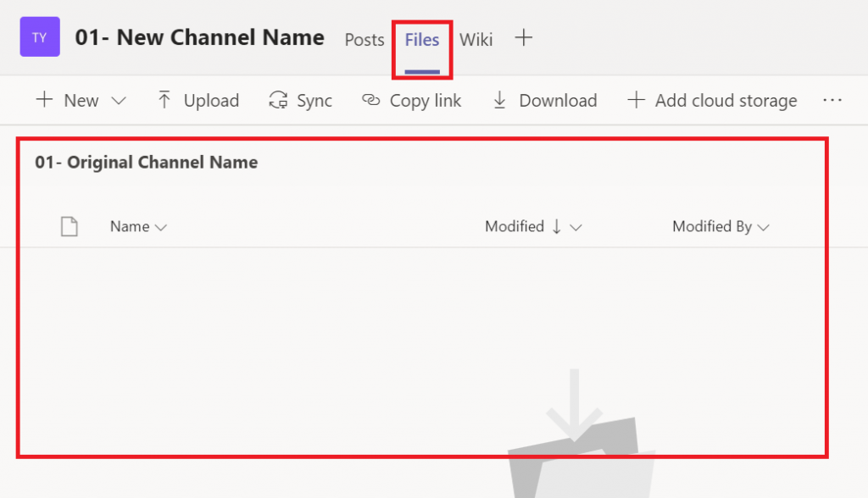This screenshot has width=868, height=498.
Task: Click the Copy link icon
Action: click(370, 100)
